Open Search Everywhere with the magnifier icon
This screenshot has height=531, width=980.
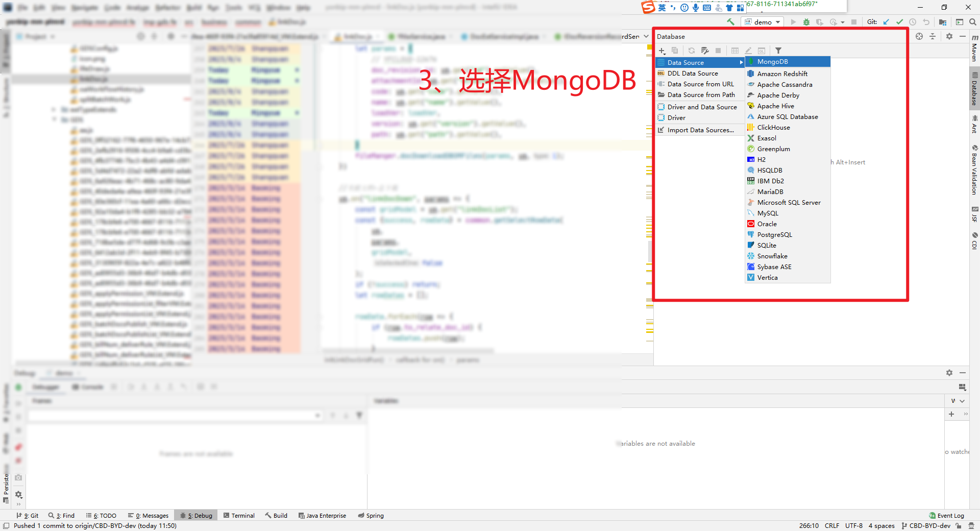[973, 21]
